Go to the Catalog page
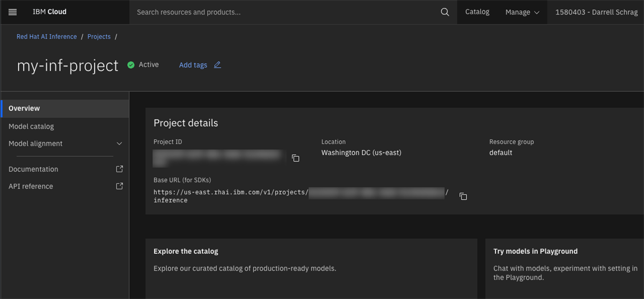644x299 pixels. (x=477, y=12)
